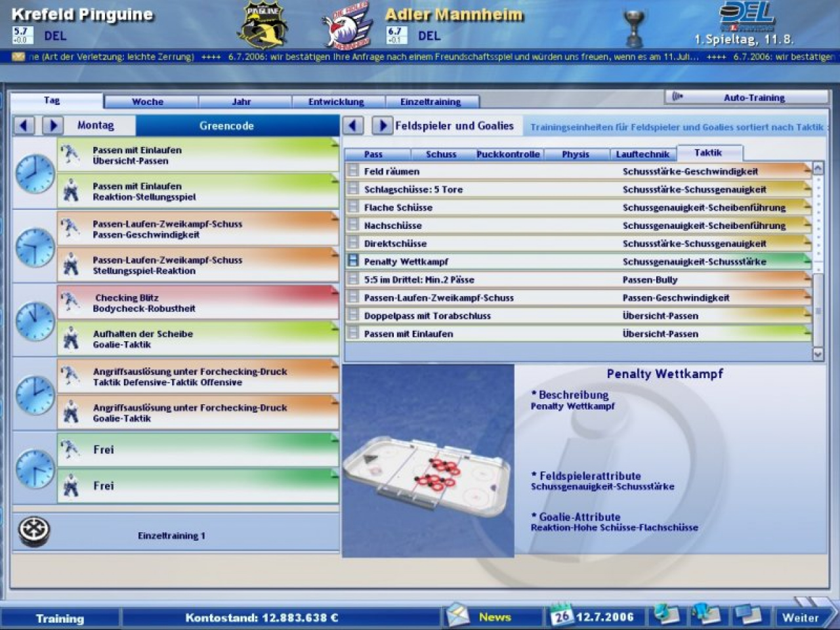Click the DEL league logo
The width and height of the screenshot is (840, 630).
click(747, 16)
